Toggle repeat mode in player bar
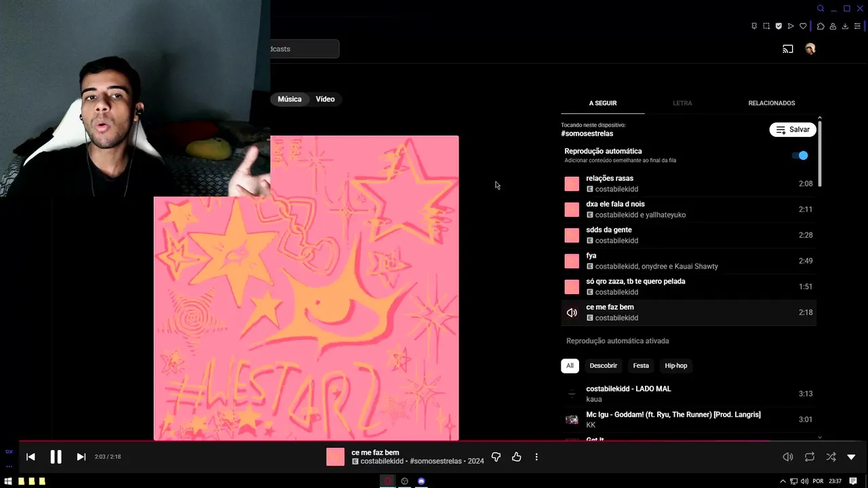The height and width of the screenshot is (488, 868). (810, 457)
